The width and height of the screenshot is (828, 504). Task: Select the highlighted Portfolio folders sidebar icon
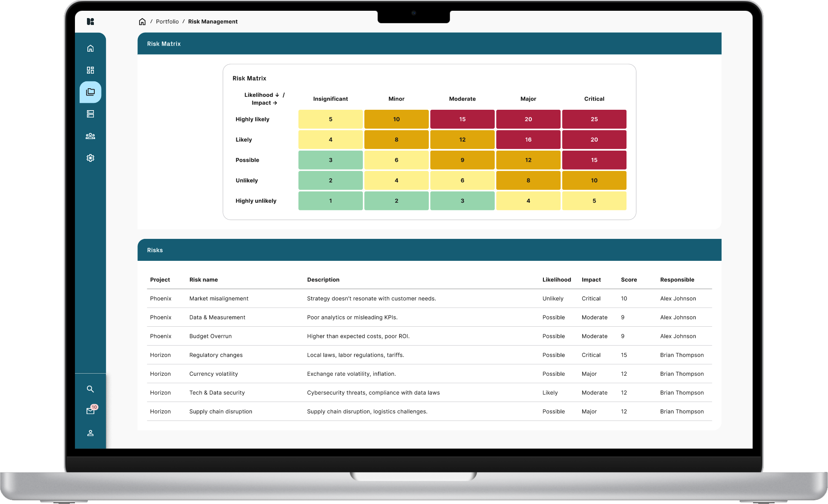click(x=90, y=92)
